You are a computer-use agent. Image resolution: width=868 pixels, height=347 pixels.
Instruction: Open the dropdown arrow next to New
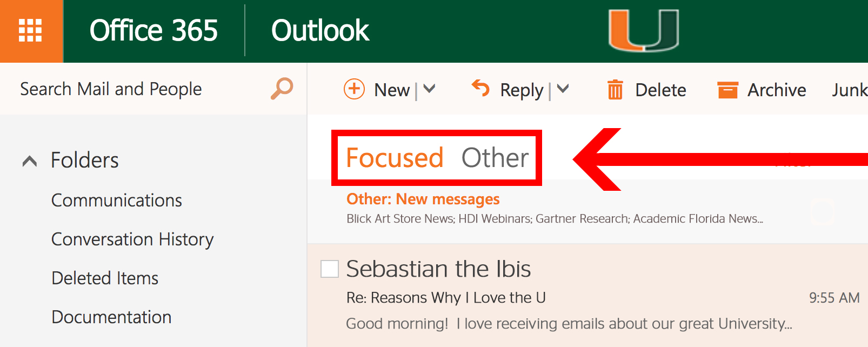(x=430, y=89)
